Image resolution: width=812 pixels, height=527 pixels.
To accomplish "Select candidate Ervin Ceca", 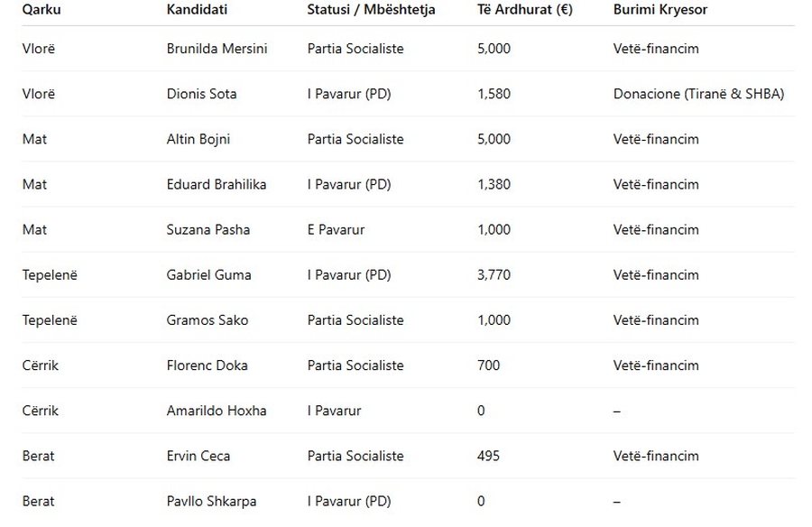I will click(198, 456).
